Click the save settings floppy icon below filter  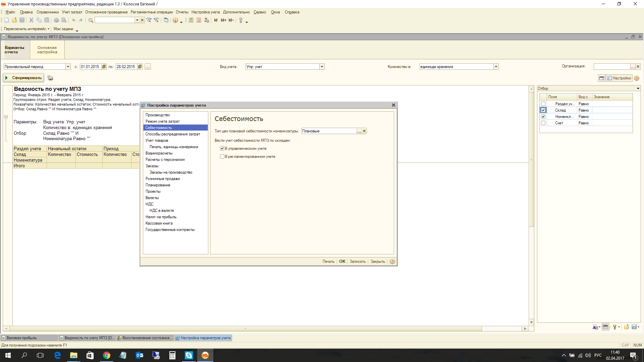634,327
